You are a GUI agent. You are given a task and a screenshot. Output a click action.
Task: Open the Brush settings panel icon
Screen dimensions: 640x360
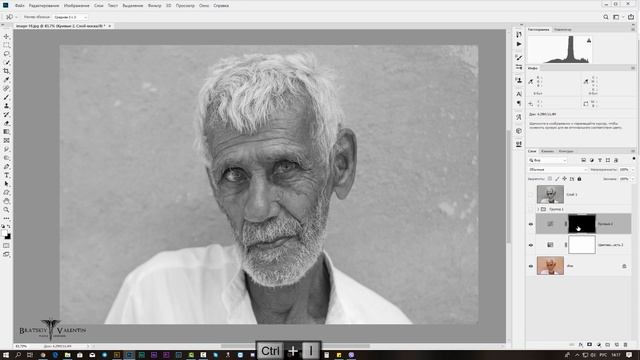point(519,58)
